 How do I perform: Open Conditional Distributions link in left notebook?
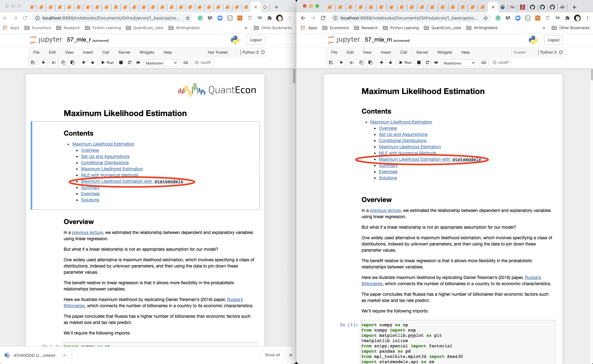tap(105, 163)
